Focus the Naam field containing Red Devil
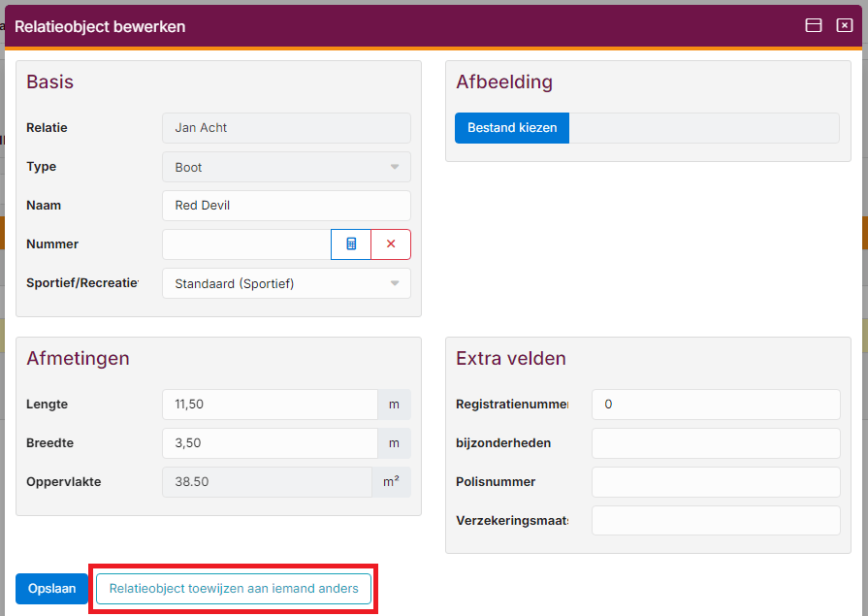Screen dimensions: 868x616 [x=286, y=206]
